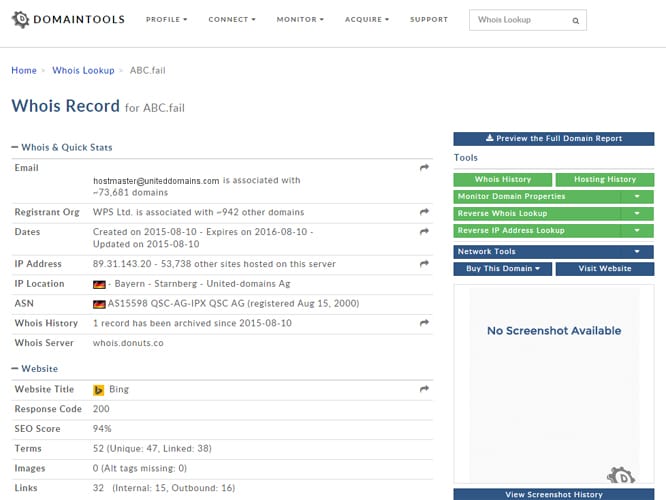The width and height of the screenshot is (666, 500).
Task: Click Preview the Full Domain Report button
Action: 553,139
